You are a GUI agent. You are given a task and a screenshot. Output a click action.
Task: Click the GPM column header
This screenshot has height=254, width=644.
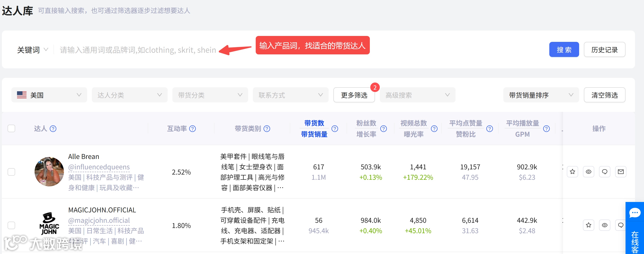pyautogui.click(x=523, y=134)
